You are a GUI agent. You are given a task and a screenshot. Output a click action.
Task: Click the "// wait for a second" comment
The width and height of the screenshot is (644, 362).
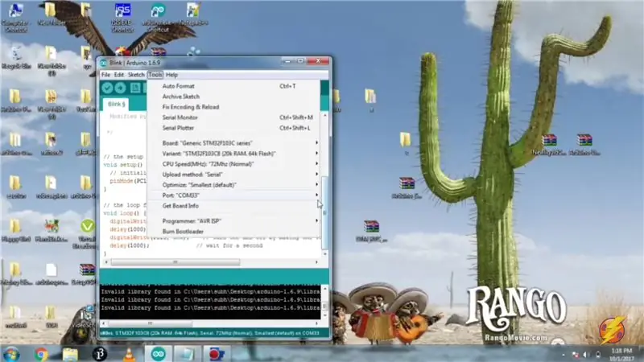point(229,245)
